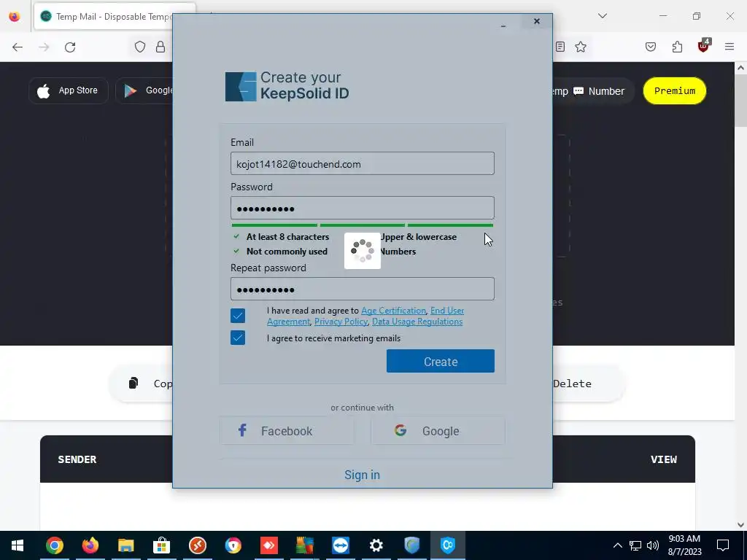Screen dimensions: 747x560
Task: Click the uBlock Origin extension icon
Action: pos(704,46)
